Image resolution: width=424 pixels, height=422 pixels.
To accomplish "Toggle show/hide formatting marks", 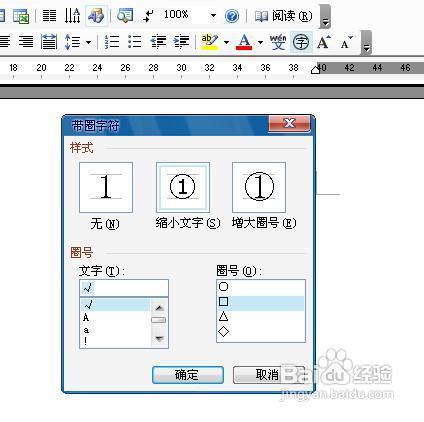I will 148,16.
